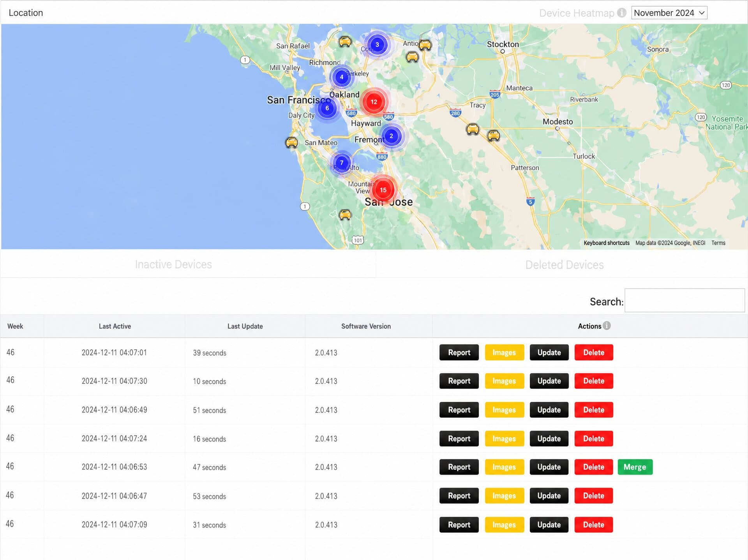
Task: Click Report in the last table row
Action: tap(459, 525)
